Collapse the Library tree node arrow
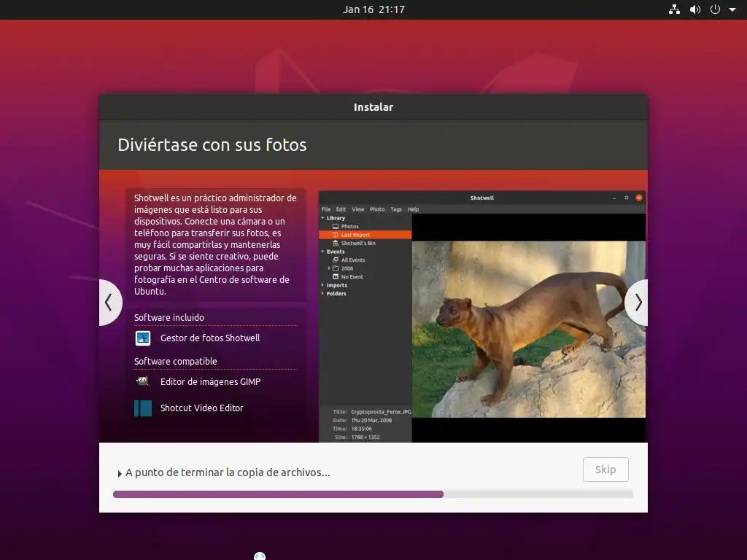Image resolution: width=747 pixels, height=560 pixels. pyautogui.click(x=322, y=218)
